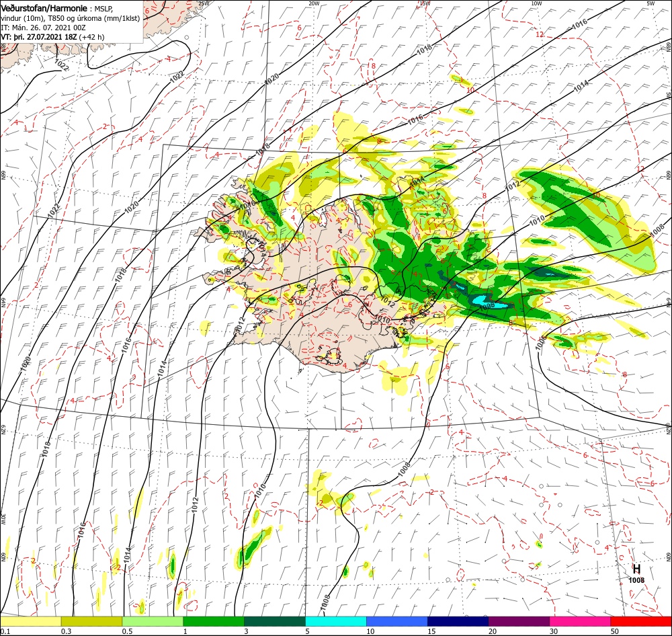
Task: Select the light green 0.5 mm legend swatch
Action: pos(153,621)
